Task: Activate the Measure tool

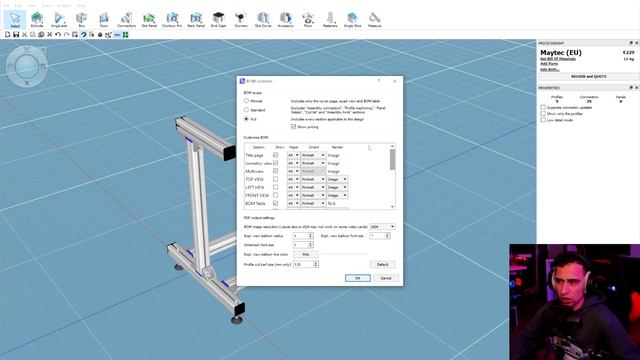Action: (375, 19)
